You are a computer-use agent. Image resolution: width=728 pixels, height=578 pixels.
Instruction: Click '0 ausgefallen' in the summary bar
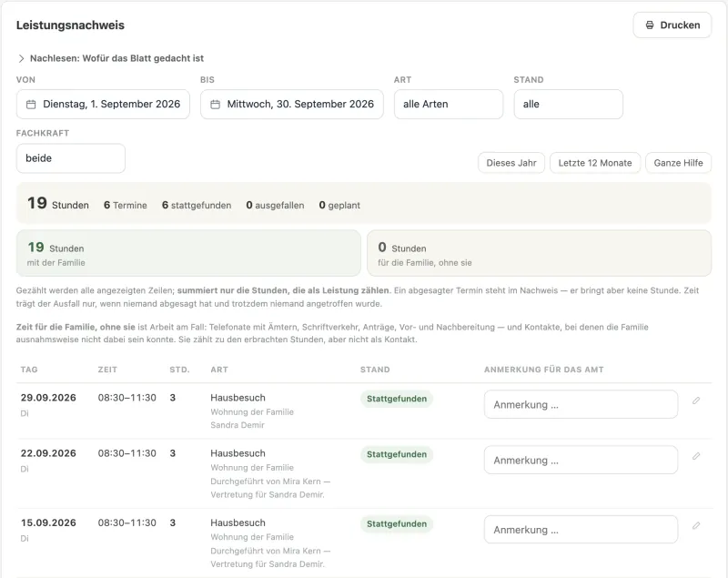pos(275,205)
